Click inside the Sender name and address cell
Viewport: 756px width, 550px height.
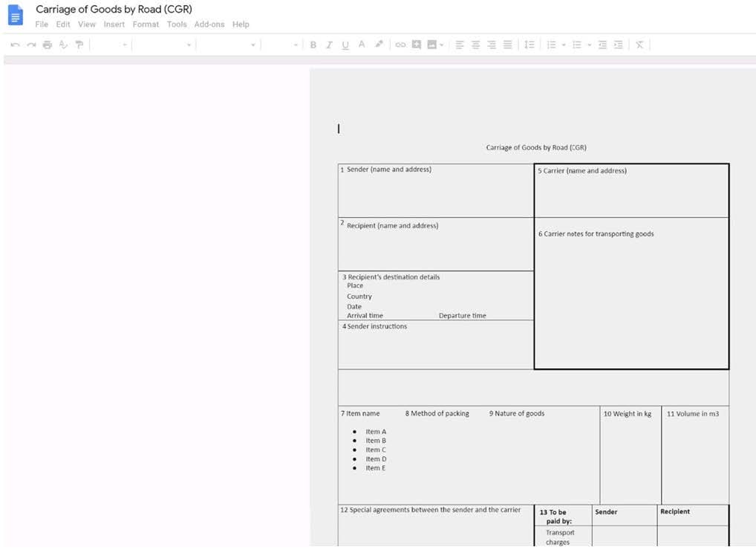[435, 195]
